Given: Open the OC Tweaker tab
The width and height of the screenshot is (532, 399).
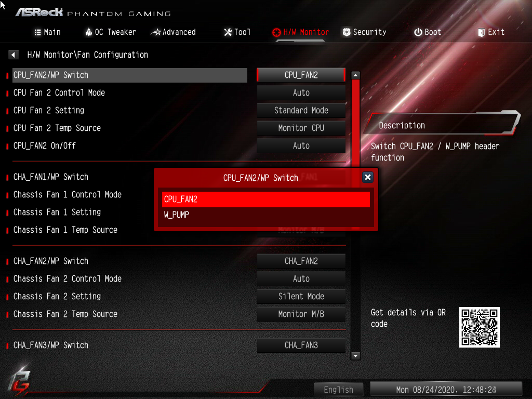Looking at the screenshot, I should click(x=111, y=32).
